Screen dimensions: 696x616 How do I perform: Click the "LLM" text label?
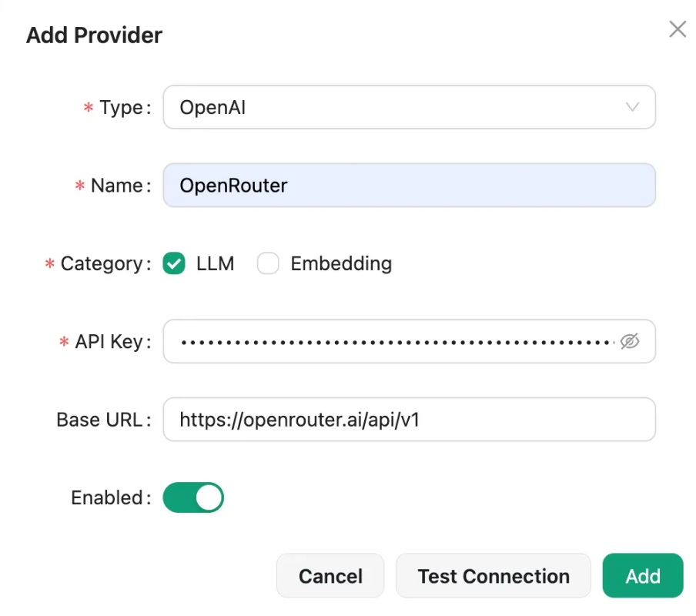[215, 264]
